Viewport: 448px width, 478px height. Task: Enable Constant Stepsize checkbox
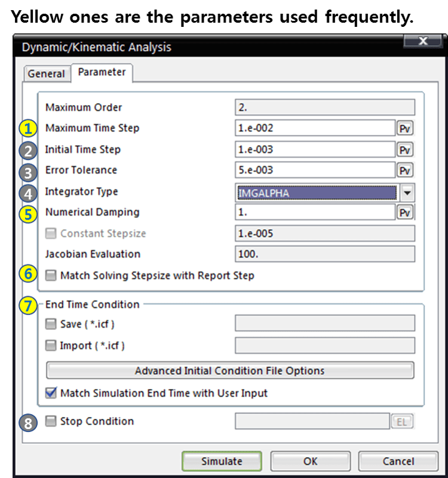point(51,233)
